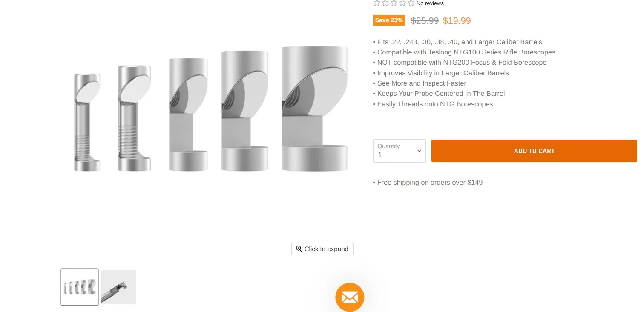Viewport: 644px width, 312px height.
Task: Click the free shipping over $149 notice
Action: click(428, 183)
